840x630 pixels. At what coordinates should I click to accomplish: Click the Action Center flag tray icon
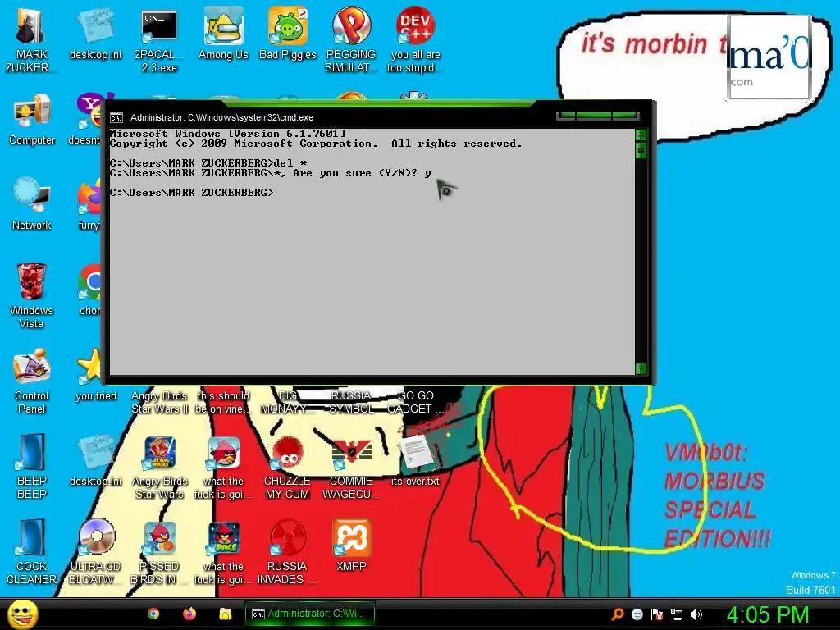pos(657,614)
